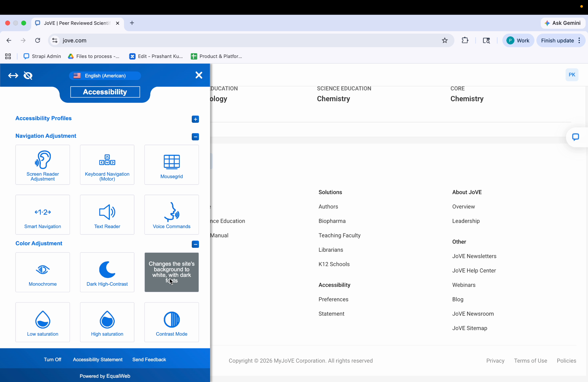Go back to the previous page
This screenshot has width=588, height=382.
tap(9, 40)
